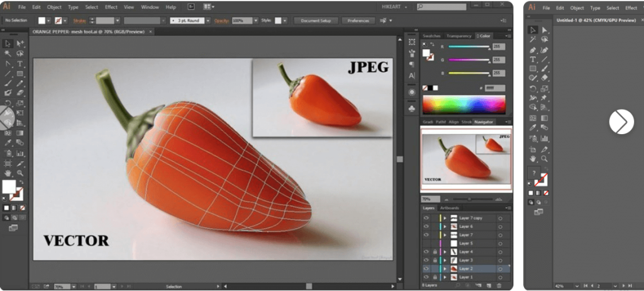Hide Layer 7 copy using eye icon

[x=426, y=218]
